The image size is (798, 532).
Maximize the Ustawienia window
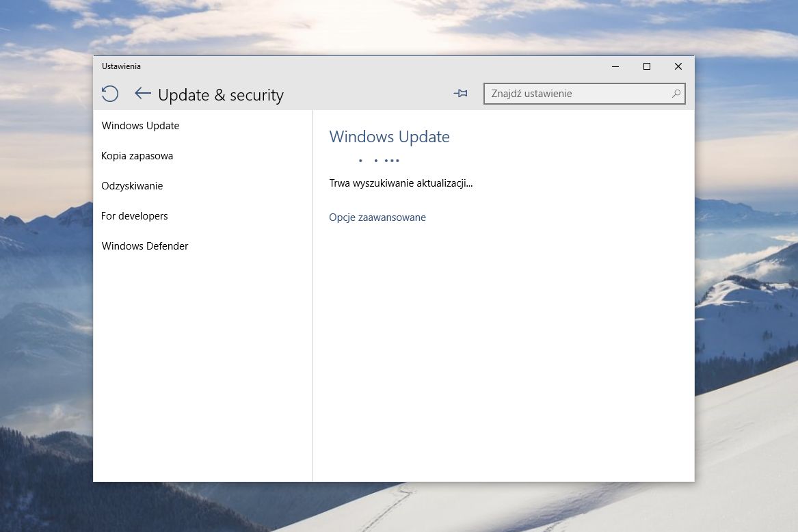[x=647, y=66]
